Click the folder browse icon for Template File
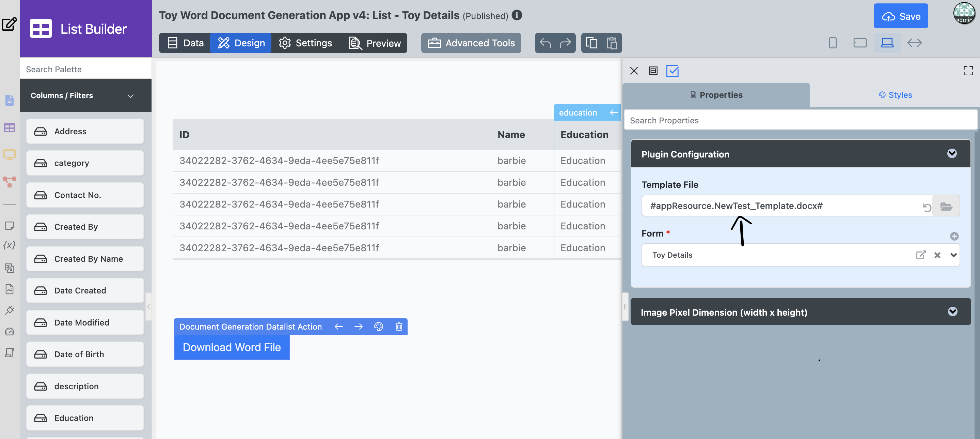 [x=946, y=206]
